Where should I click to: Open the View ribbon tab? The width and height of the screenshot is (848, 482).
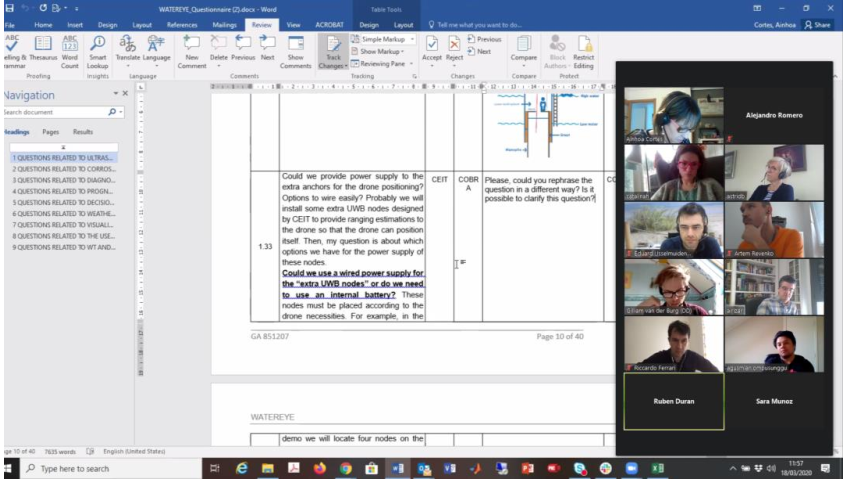pyautogui.click(x=293, y=25)
